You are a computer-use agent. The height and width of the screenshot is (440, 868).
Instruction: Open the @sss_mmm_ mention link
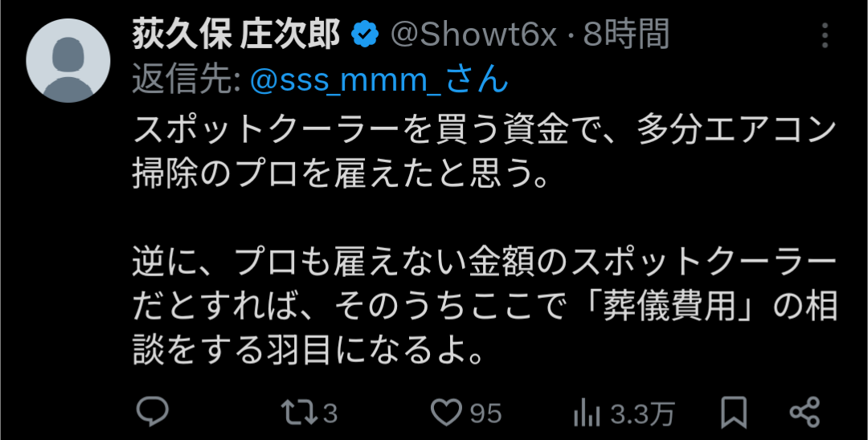pos(346,81)
